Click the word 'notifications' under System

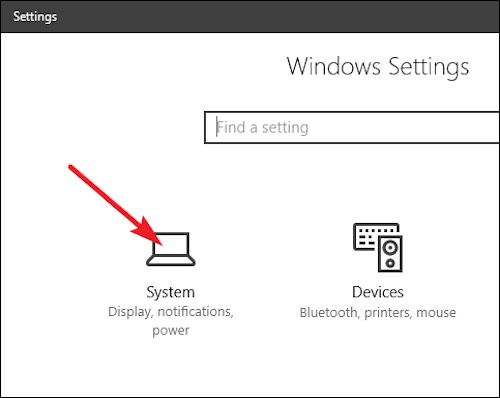click(x=195, y=312)
